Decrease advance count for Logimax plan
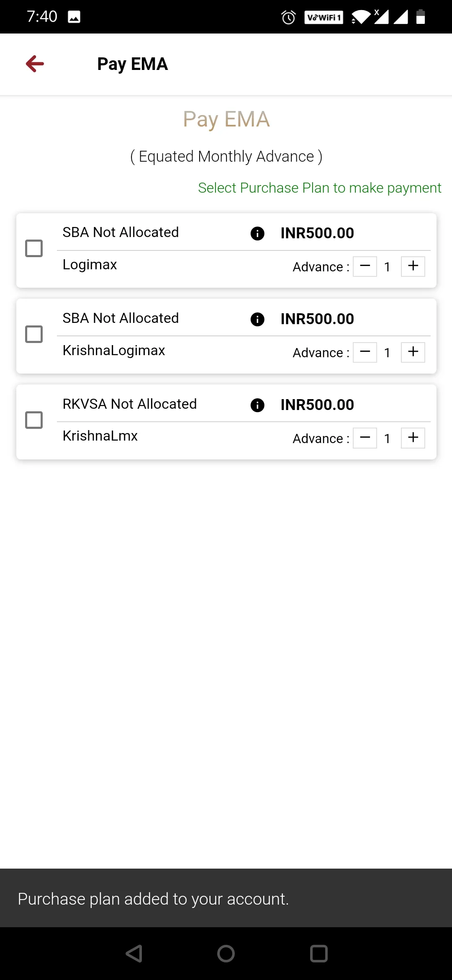Screen dimensions: 452x980 365,266
